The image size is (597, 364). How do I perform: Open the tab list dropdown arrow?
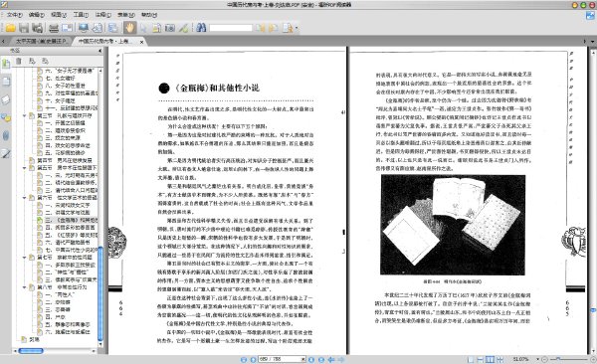point(592,41)
